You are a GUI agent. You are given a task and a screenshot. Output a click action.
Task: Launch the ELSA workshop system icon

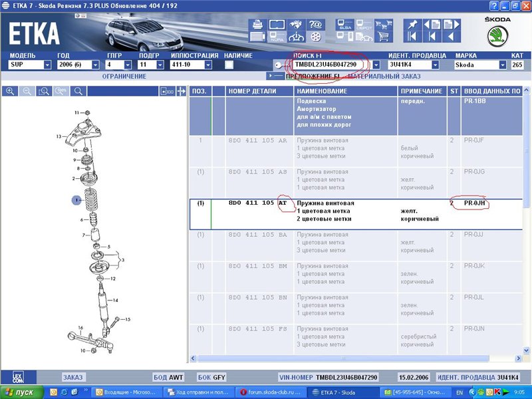[345, 25]
